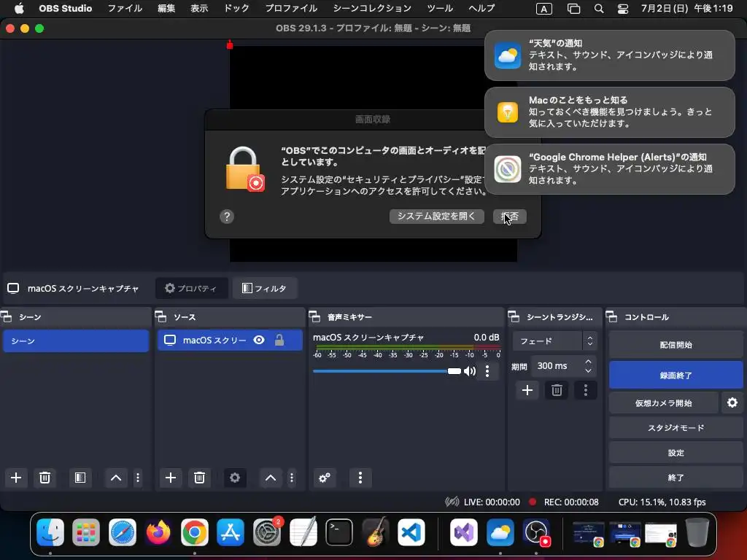Pop out the Sources dock panel icon

click(161, 316)
